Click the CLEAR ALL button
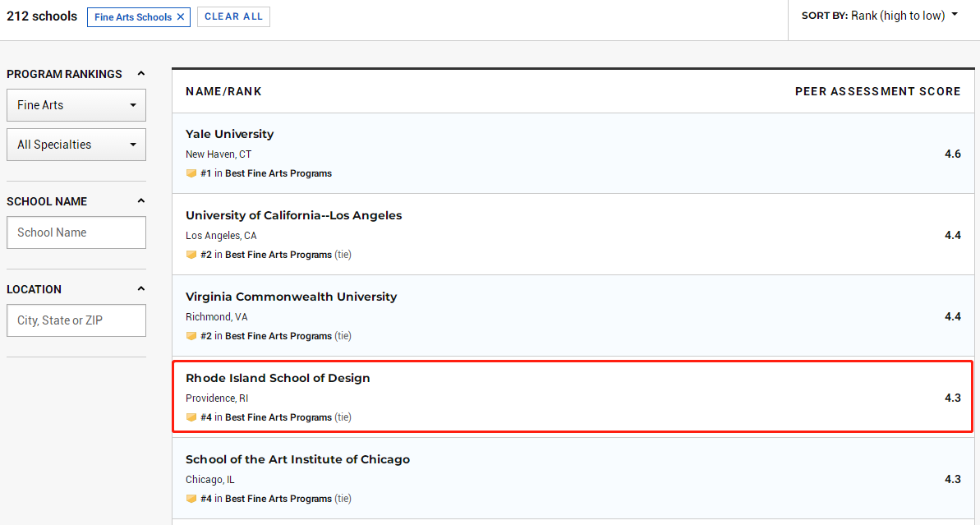The image size is (980, 525). [234, 17]
